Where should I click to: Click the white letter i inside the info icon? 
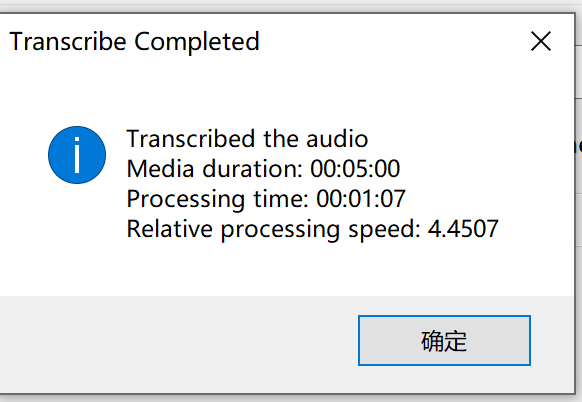[77, 155]
